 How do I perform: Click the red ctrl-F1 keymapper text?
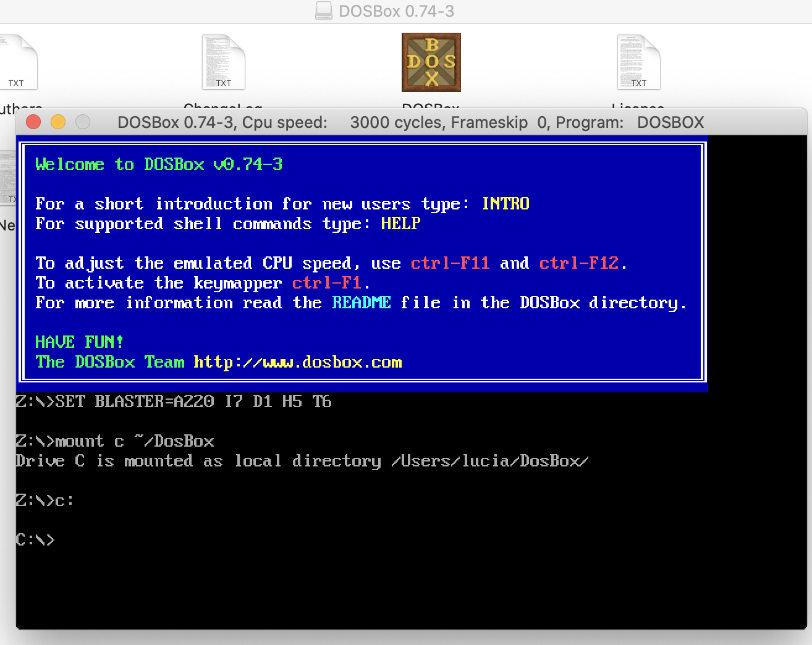point(326,283)
